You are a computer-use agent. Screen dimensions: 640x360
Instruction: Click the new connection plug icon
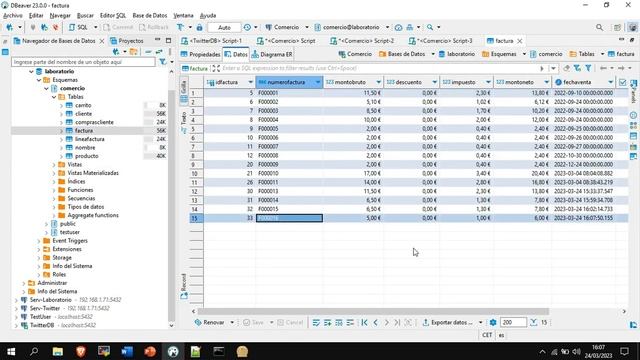point(9,27)
